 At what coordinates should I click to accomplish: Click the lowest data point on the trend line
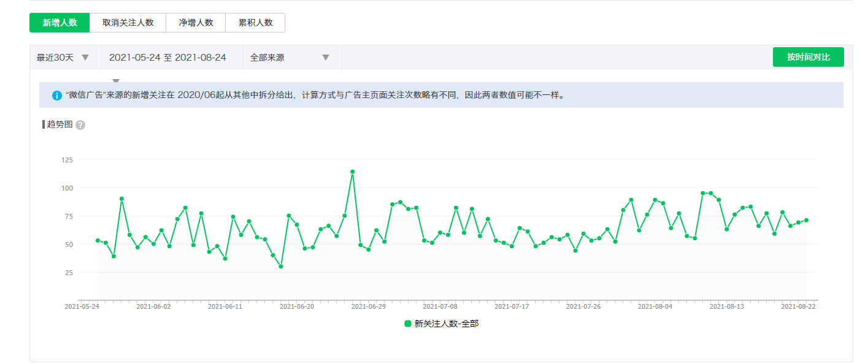click(281, 267)
